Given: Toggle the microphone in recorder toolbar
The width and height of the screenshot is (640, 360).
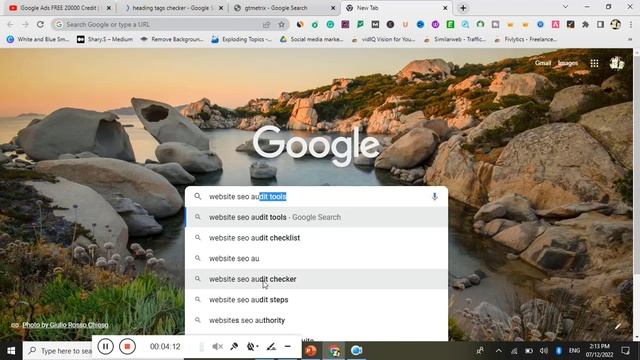Looking at the screenshot, I should point(234,347).
